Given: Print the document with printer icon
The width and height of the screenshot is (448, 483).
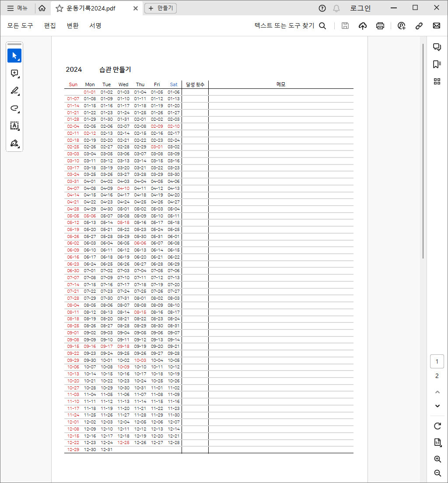Looking at the screenshot, I should pyautogui.click(x=380, y=26).
